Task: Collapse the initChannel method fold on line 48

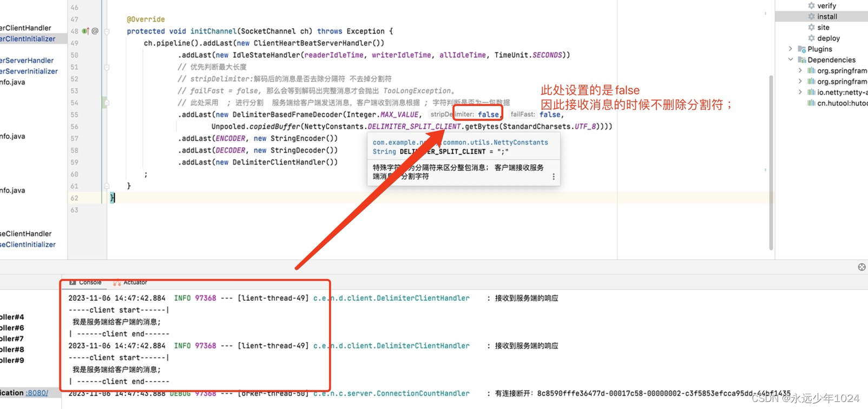Action: pos(107,31)
